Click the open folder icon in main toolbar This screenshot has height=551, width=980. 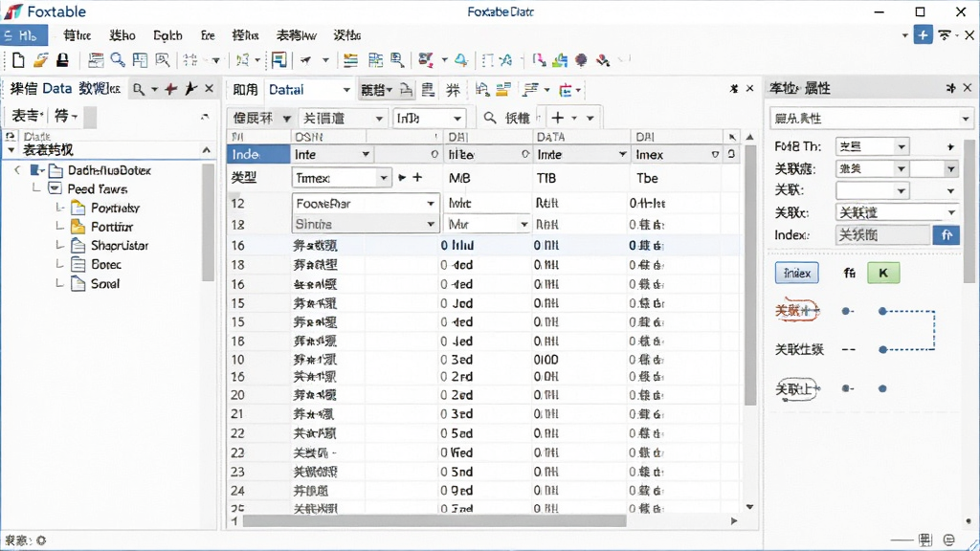click(41, 60)
